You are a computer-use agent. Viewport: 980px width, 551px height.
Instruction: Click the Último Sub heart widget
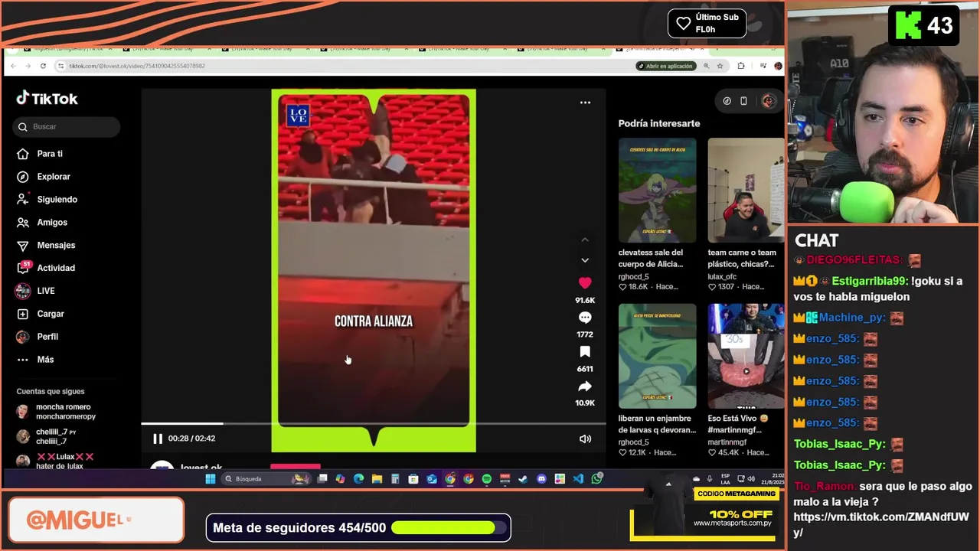(x=707, y=24)
